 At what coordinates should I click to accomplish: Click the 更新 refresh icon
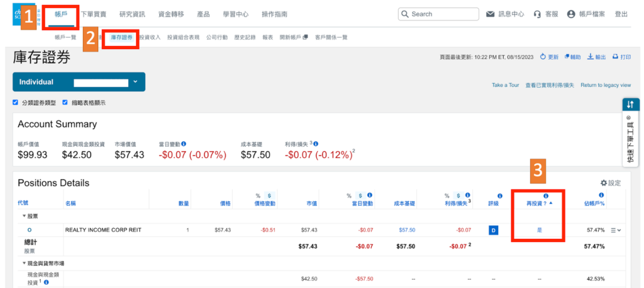543,57
